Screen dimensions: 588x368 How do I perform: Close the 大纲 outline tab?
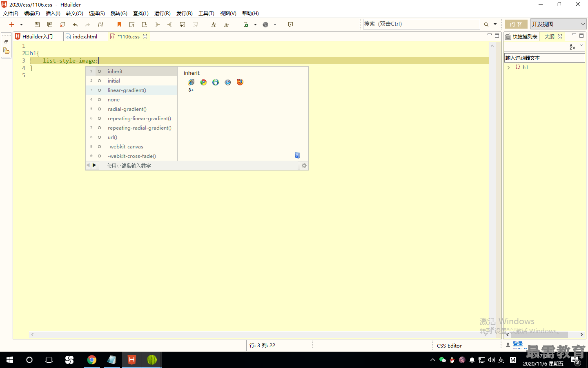point(560,36)
